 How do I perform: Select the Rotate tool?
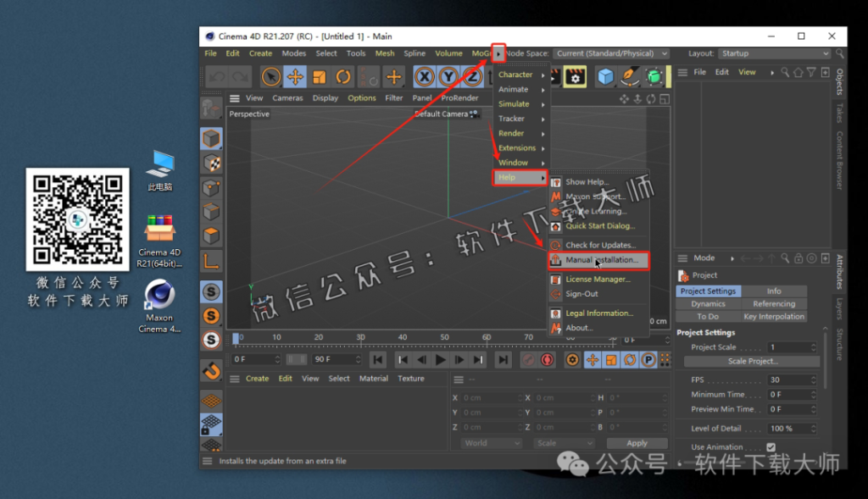coord(342,75)
